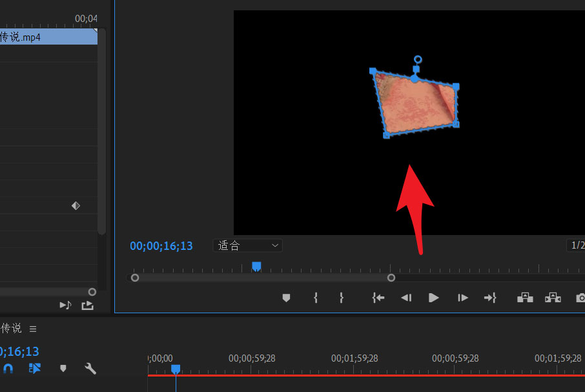585x392 pixels.
Task: Jump to the Out point
Action: point(490,298)
